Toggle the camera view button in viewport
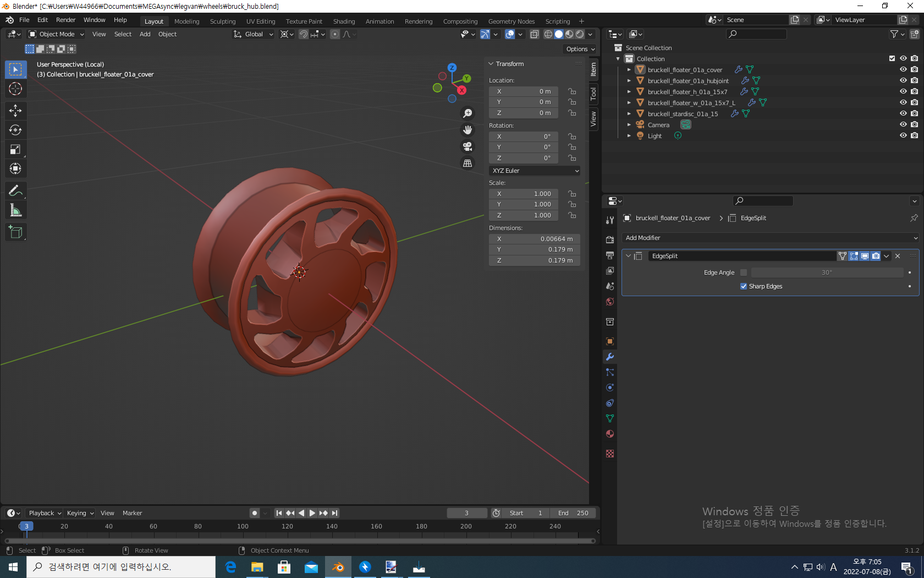The height and width of the screenshot is (578, 924). tap(468, 146)
